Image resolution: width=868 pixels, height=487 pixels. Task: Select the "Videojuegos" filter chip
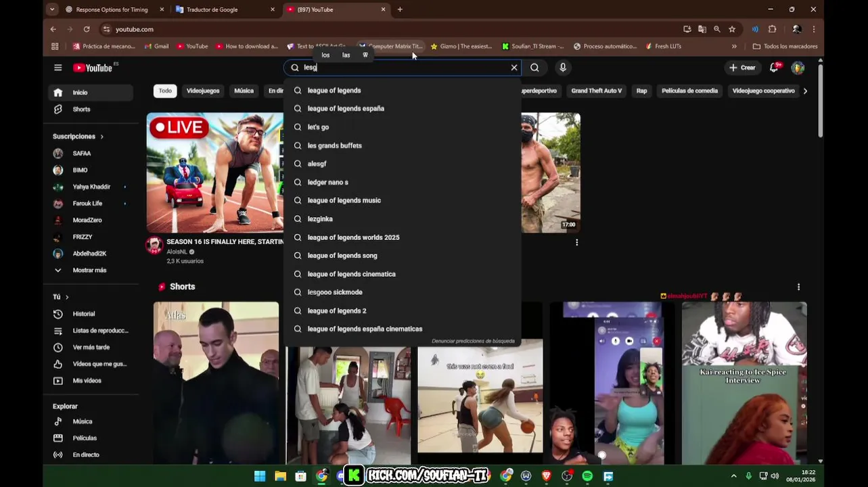(x=203, y=91)
